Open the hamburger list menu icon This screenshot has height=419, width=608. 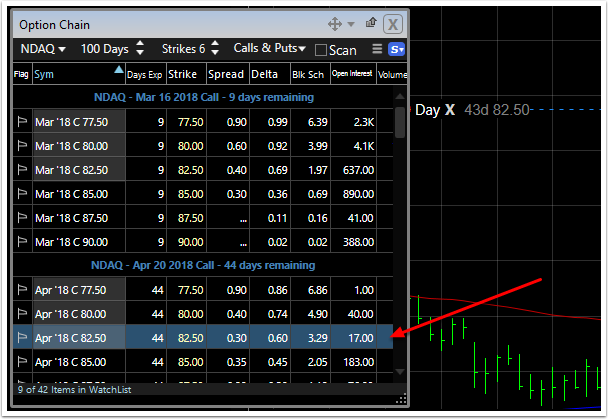(x=377, y=49)
